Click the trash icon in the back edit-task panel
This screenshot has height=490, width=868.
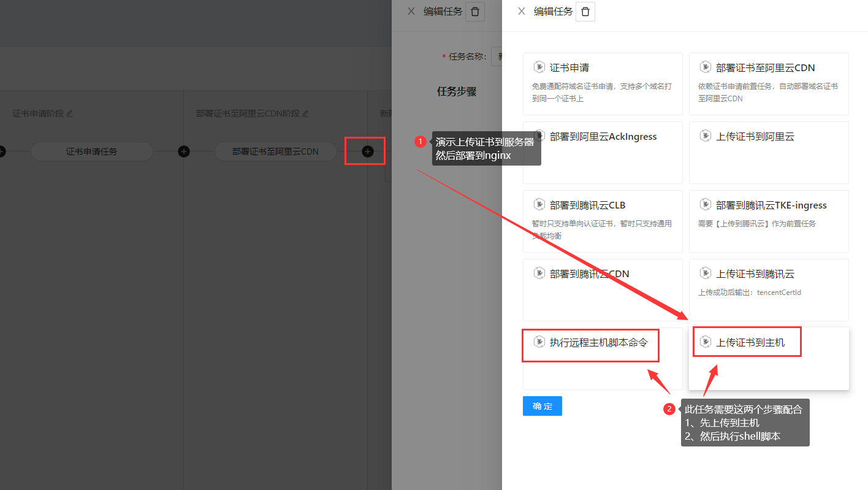point(475,12)
